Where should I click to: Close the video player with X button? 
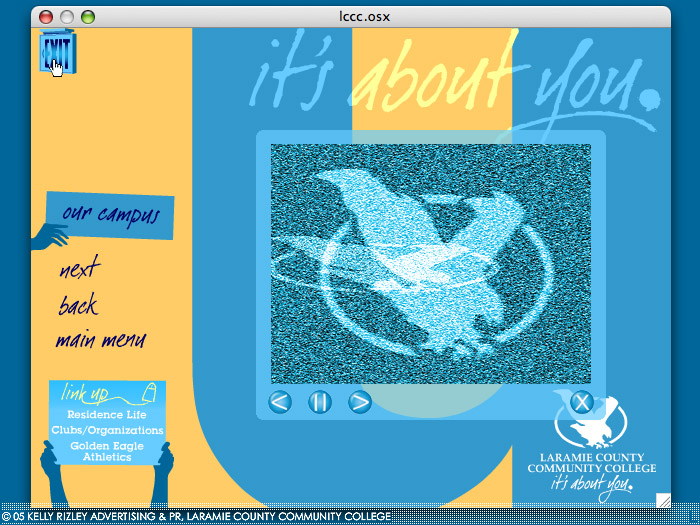582,402
